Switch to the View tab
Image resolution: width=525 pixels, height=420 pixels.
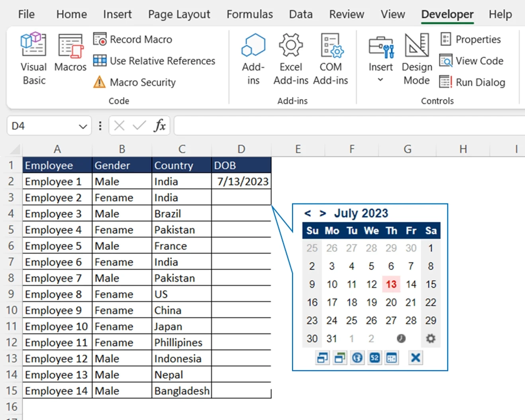coord(393,14)
